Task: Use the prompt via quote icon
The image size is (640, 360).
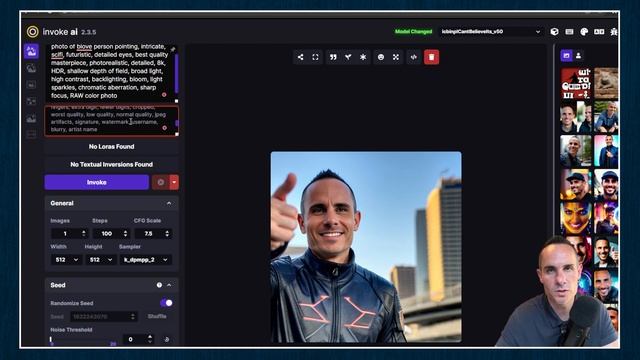Action: coord(333,57)
